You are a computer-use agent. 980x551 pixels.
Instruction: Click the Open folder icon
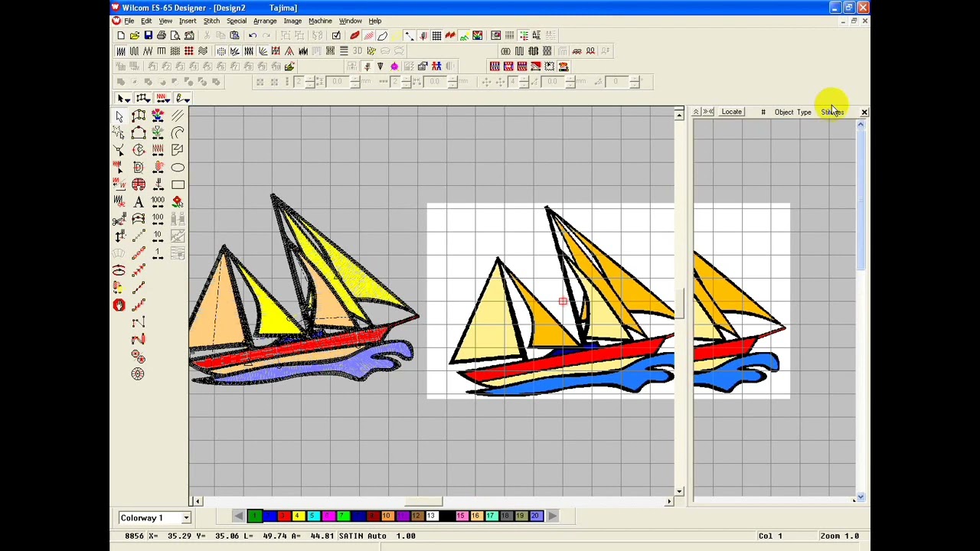[x=135, y=35]
